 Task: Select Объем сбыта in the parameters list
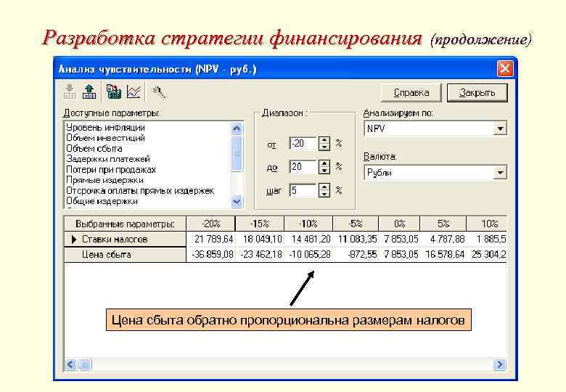click(x=94, y=148)
